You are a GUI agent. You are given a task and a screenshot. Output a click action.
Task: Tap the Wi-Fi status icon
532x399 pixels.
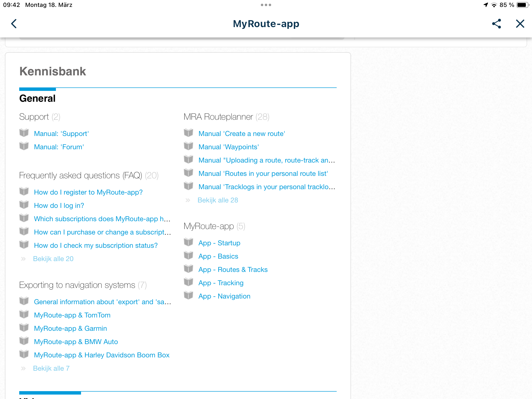pyautogui.click(x=494, y=5)
